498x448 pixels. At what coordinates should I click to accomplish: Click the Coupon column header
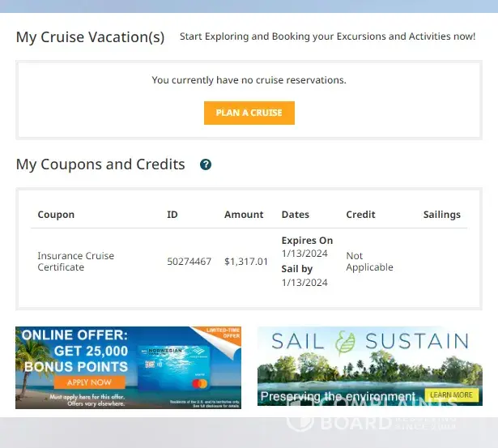tap(56, 215)
